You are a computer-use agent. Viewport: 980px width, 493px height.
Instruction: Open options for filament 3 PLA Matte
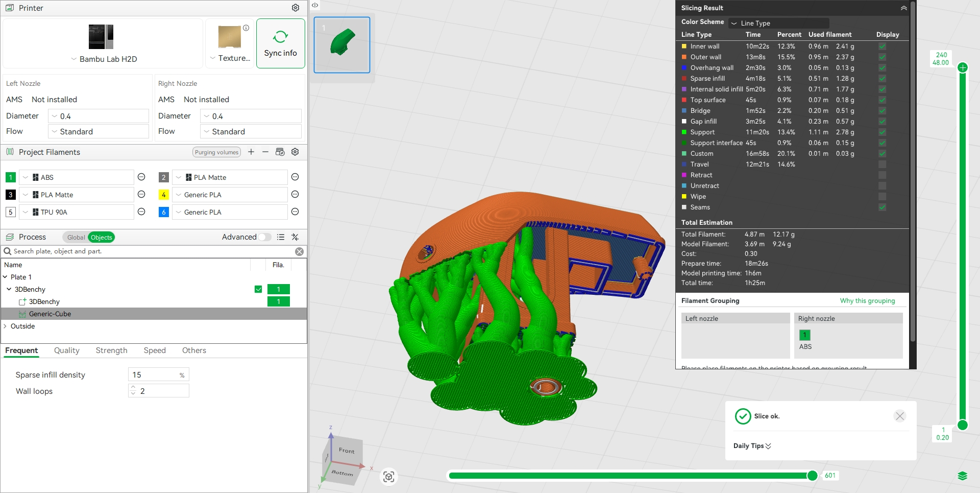pyautogui.click(x=142, y=195)
